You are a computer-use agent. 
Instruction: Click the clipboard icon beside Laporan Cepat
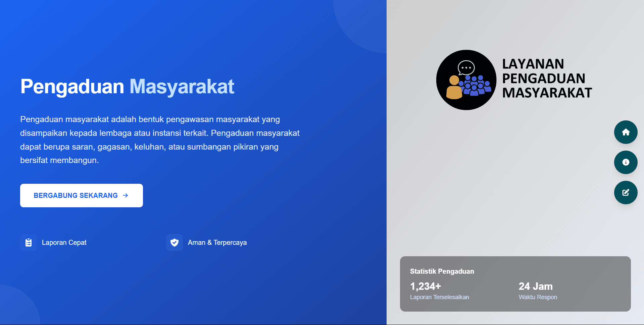(x=29, y=242)
